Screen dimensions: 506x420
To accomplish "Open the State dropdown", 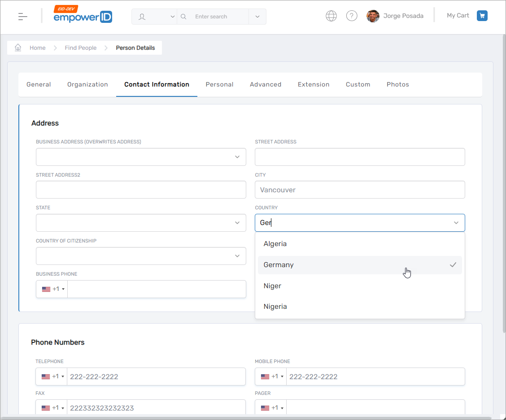I will click(x=237, y=223).
